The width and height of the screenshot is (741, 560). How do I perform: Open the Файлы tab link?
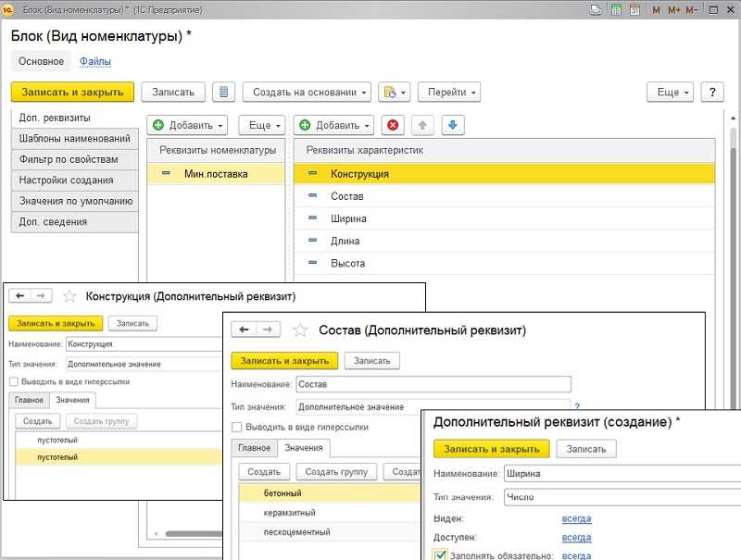(x=95, y=61)
